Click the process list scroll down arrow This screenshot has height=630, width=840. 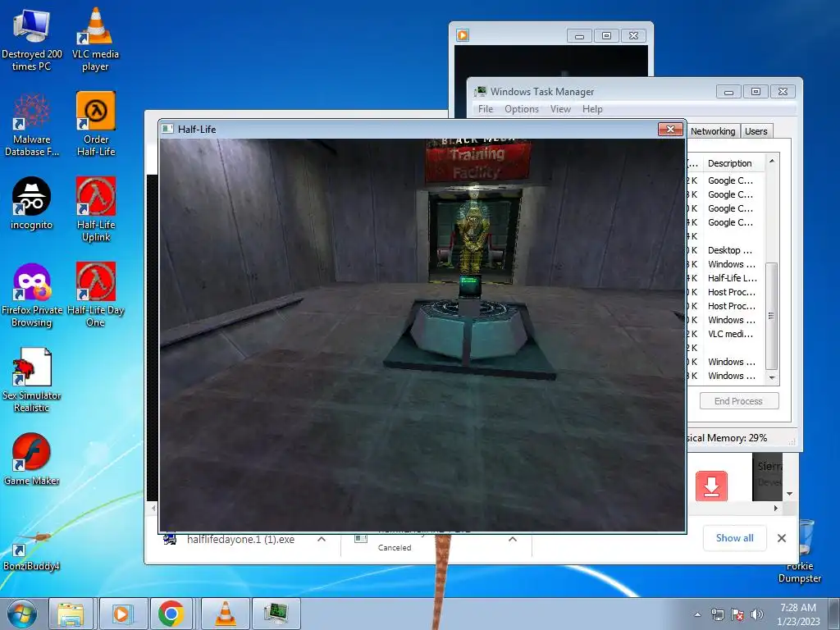coord(772,377)
